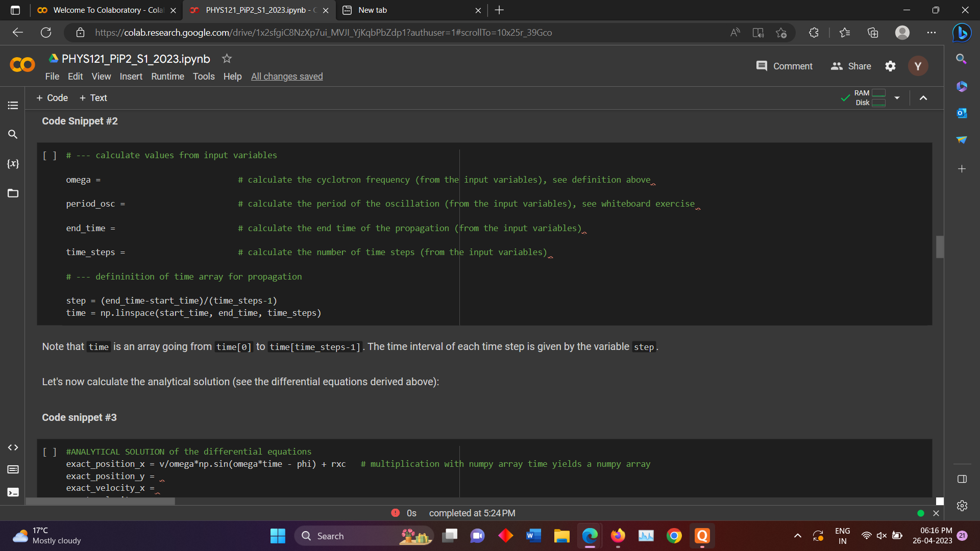Expand the RAM Disk runtime dropdown arrow
Screen dimensions: 980x551
tap(897, 98)
